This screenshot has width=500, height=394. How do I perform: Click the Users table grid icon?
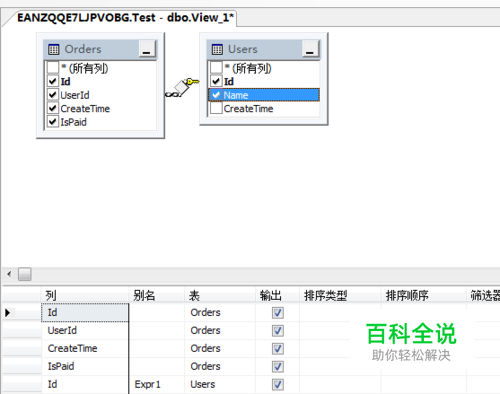[217, 49]
